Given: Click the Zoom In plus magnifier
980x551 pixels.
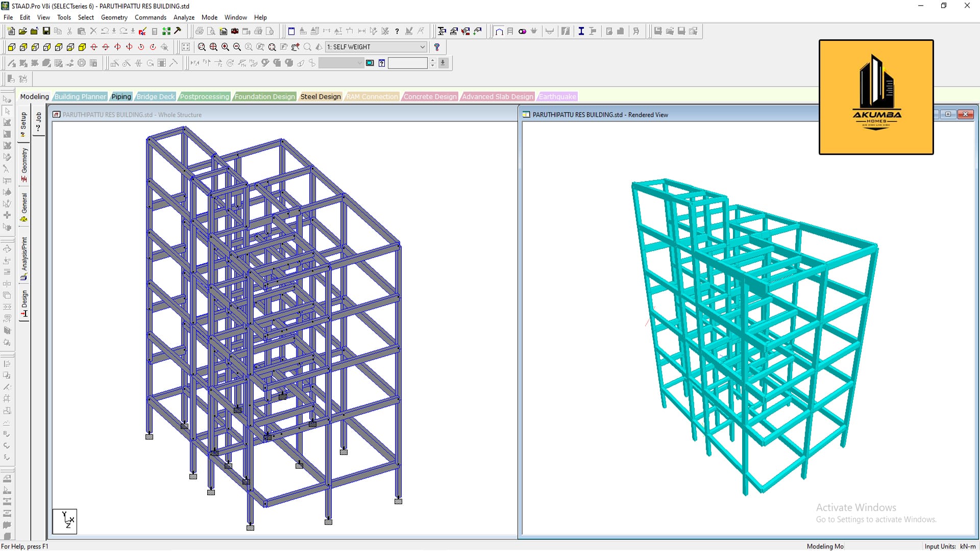Looking at the screenshot, I should coord(225,47).
